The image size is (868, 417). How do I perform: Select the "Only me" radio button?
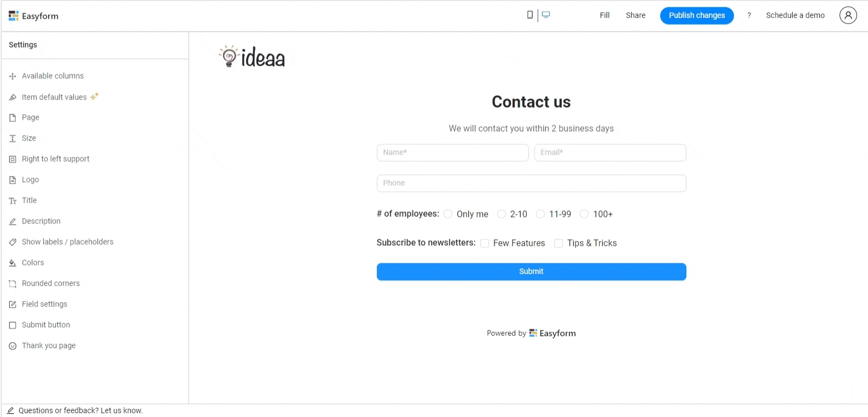(x=448, y=214)
